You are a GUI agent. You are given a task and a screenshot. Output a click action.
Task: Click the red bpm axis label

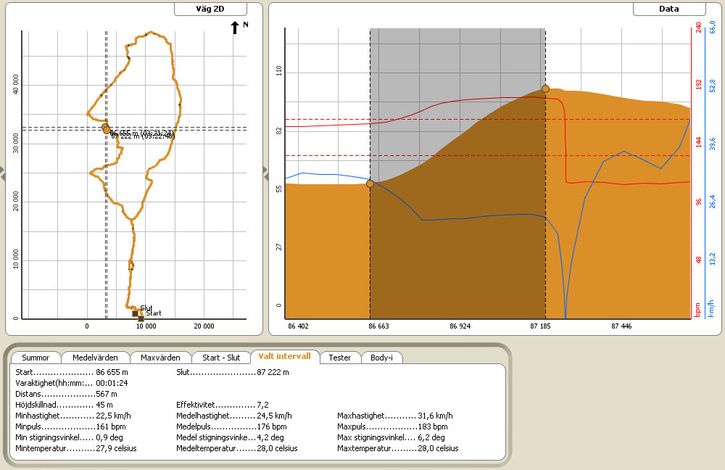point(696,311)
